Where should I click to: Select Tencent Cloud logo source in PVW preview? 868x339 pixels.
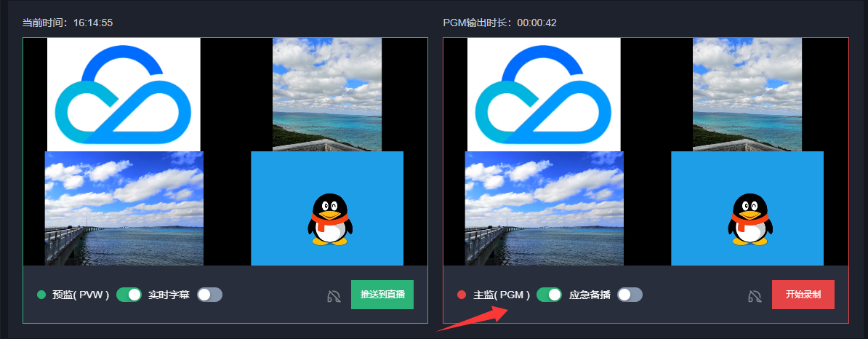pyautogui.click(x=124, y=94)
